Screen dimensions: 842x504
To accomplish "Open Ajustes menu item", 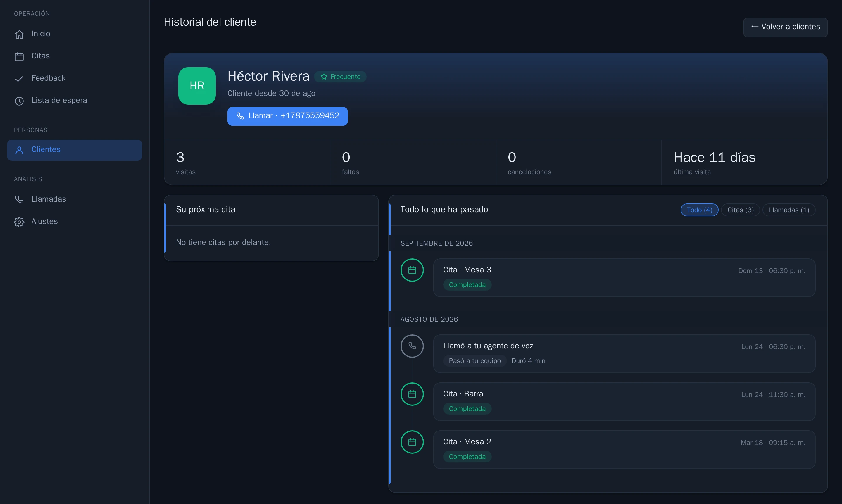I will click(74, 221).
